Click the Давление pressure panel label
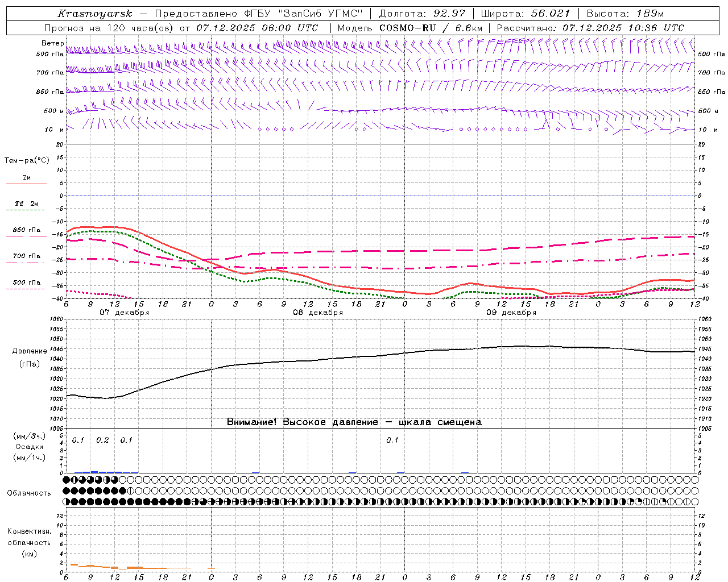Screen dimensions: 728x582 (x=30, y=351)
